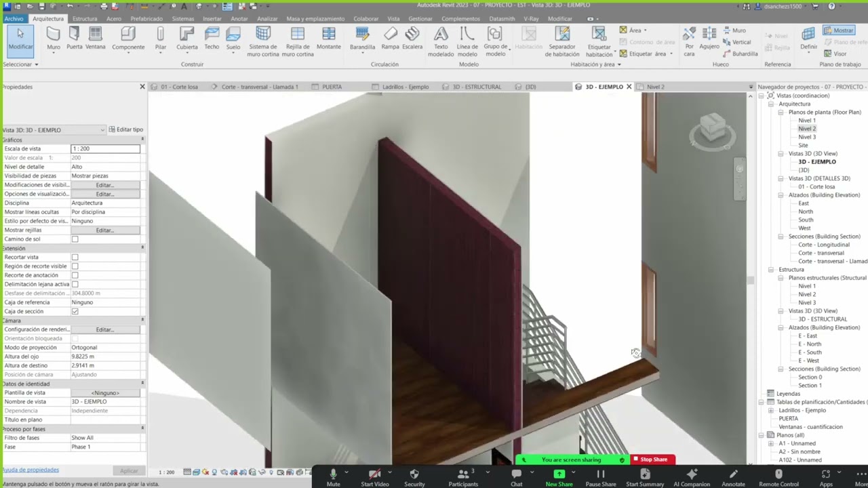Select the Muro wall tool
The height and width of the screenshot is (488, 868).
54,39
